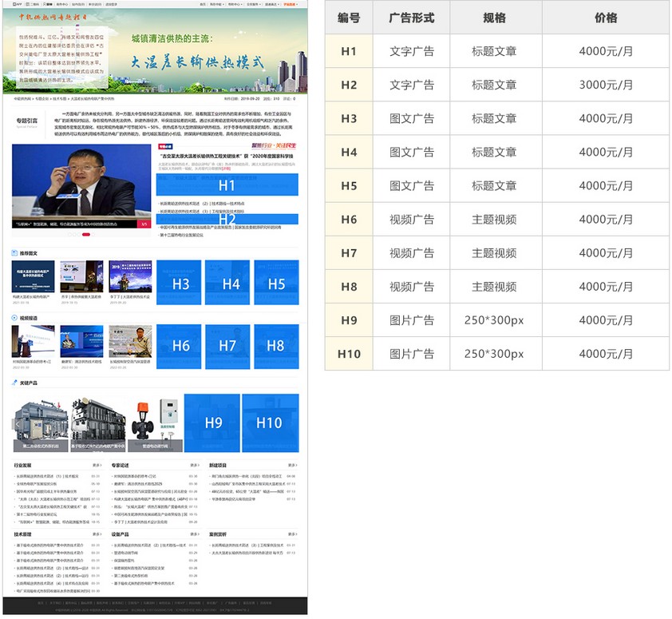Click the H2 text ad banner

227,219
